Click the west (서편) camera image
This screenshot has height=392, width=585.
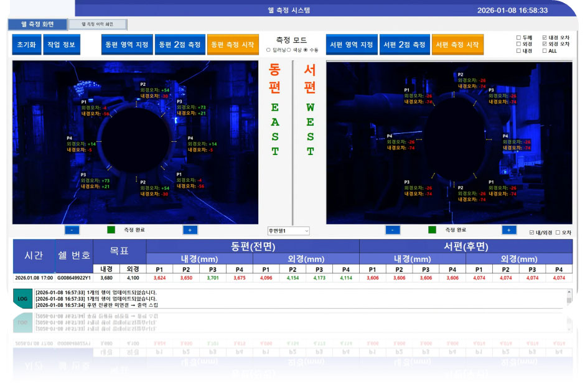[449, 142]
